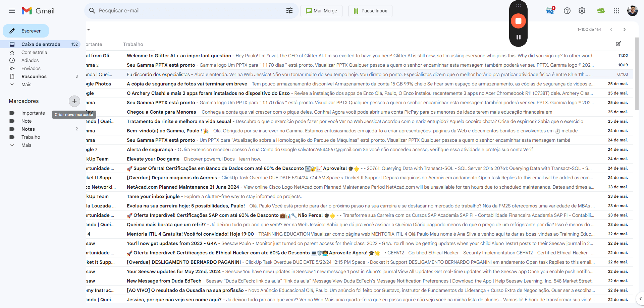
Task: Click the Pause Inbox button
Action: pyautogui.click(x=370, y=11)
